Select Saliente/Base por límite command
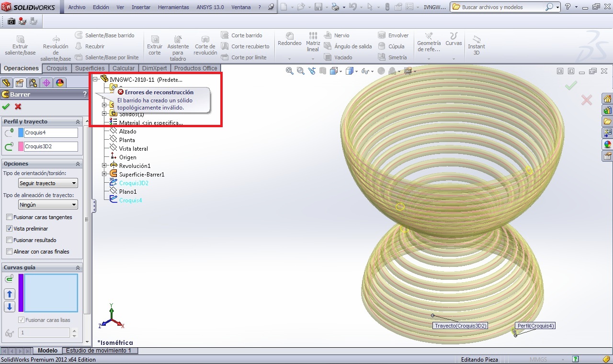Image resolution: width=613 pixels, height=364 pixels. [x=107, y=57]
